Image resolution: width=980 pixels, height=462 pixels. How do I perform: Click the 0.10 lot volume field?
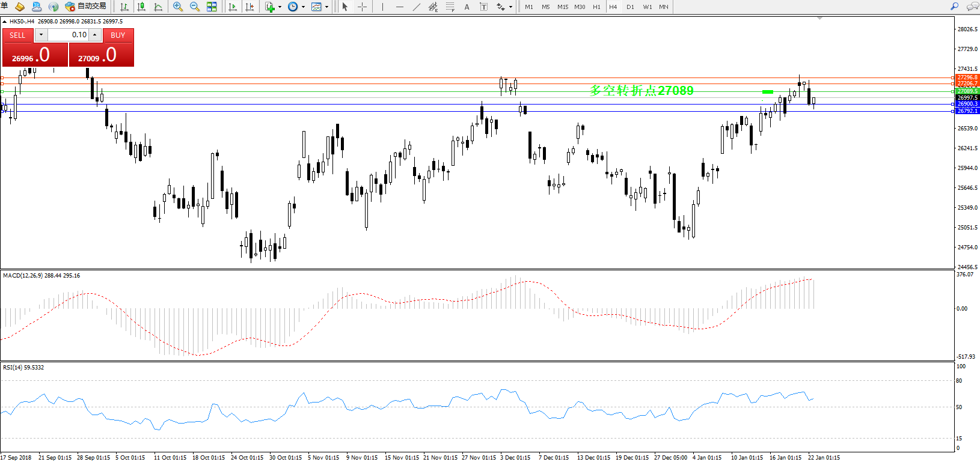[x=68, y=35]
